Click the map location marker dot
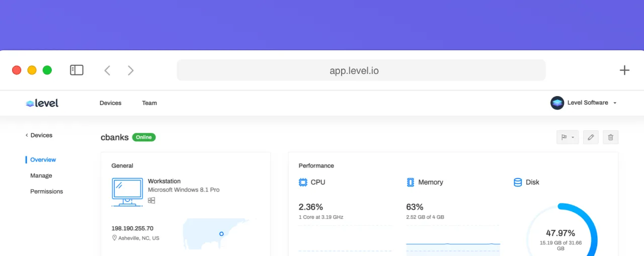Screen dimensions: 644x256 coord(221,233)
